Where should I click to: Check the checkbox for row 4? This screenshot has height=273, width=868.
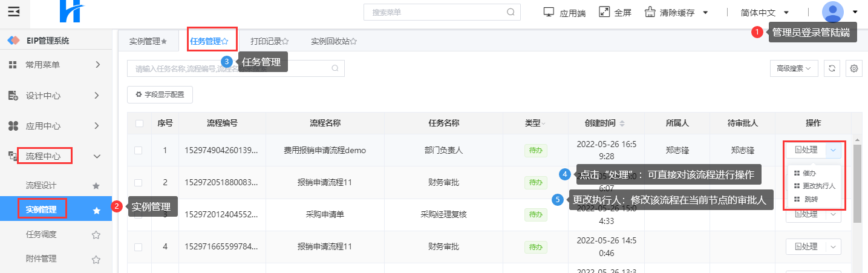pos(138,247)
